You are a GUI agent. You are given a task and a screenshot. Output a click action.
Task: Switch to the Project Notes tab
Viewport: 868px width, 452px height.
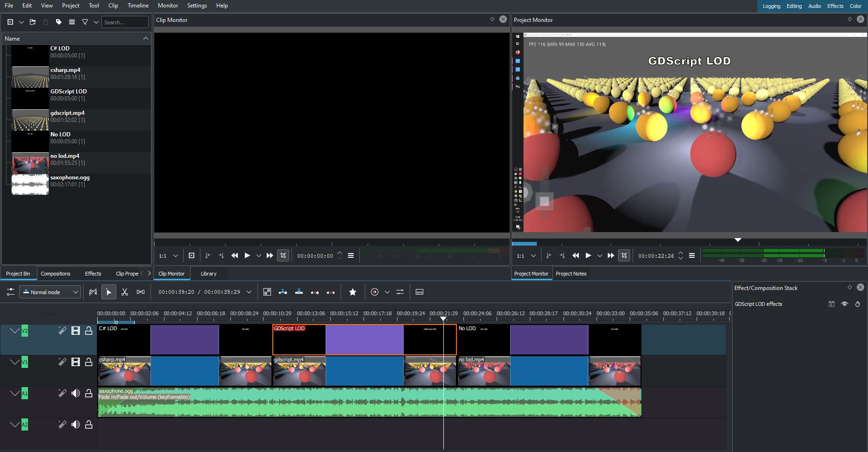pyautogui.click(x=571, y=274)
